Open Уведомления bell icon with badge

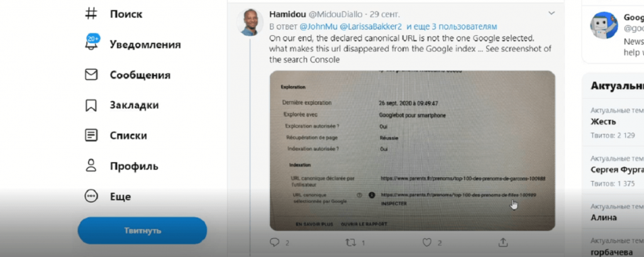[92, 43]
